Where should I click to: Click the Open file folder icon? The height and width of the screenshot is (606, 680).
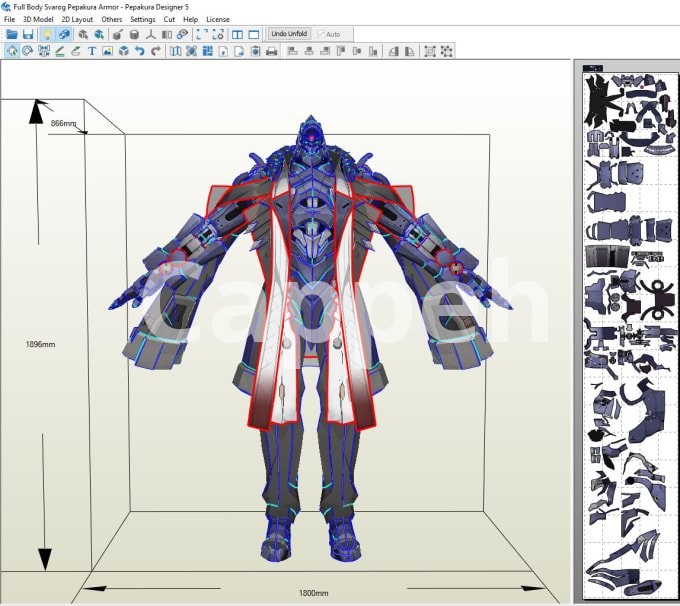pos(12,34)
